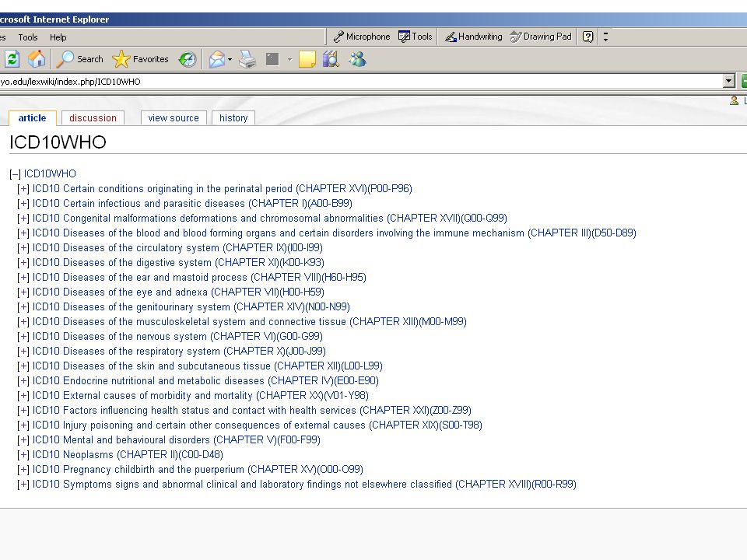Viewport: 747px width, 560px height.
Task: Click the Mail envelope icon
Action: point(217,60)
